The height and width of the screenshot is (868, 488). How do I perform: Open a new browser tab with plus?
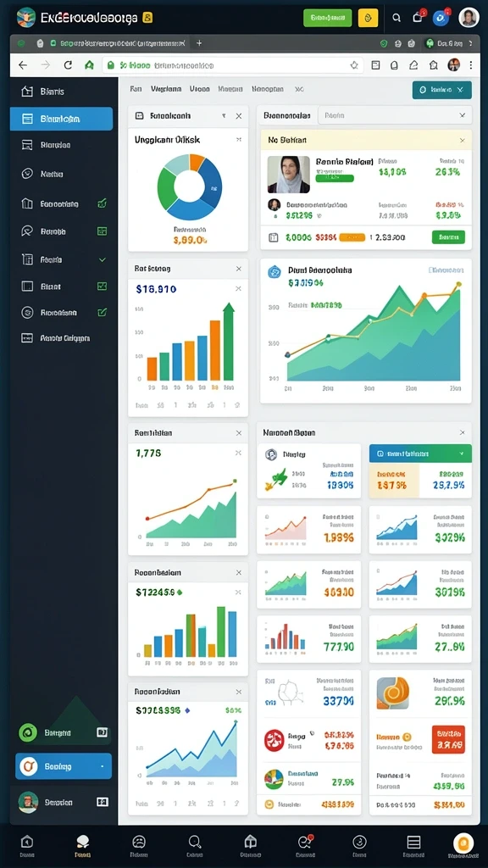(x=199, y=42)
